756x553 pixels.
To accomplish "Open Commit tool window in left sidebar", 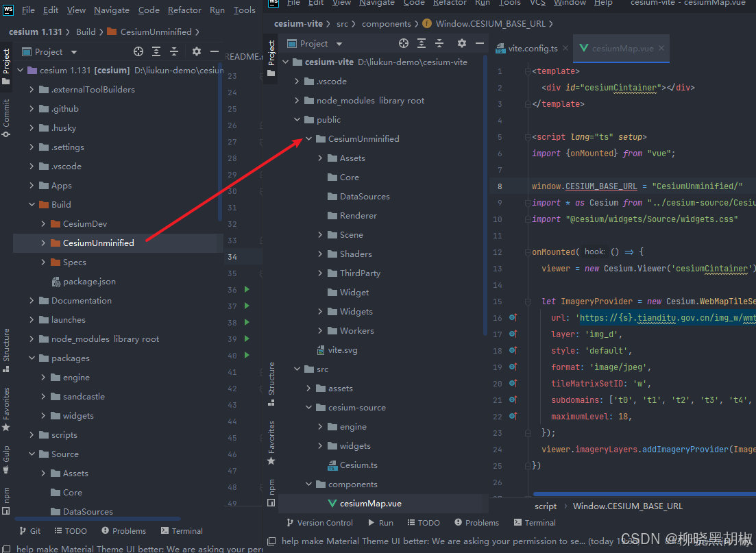I will (x=5, y=118).
